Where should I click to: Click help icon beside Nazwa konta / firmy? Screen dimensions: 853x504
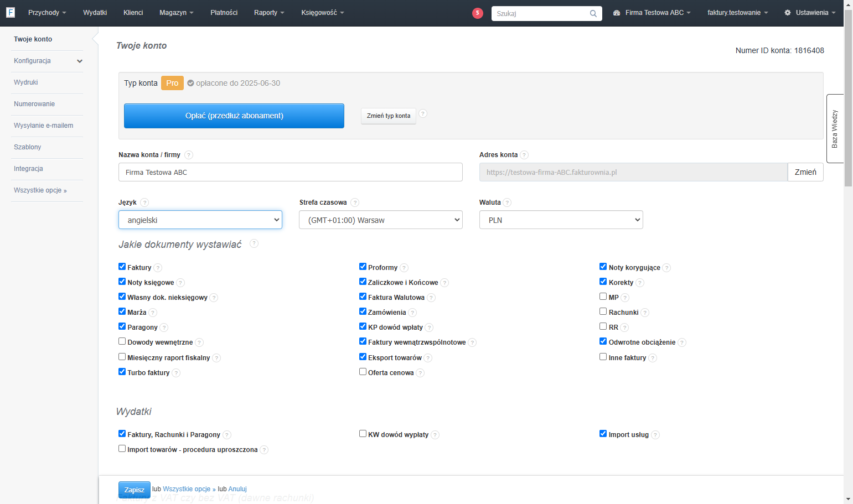coord(189,155)
